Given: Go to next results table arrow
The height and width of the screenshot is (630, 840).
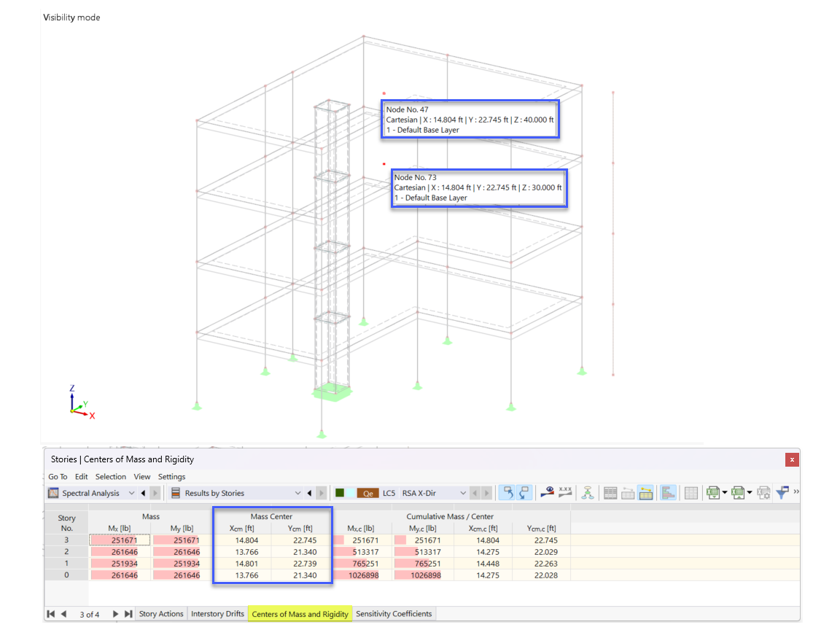Looking at the screenshot, I should click(322, 493).
